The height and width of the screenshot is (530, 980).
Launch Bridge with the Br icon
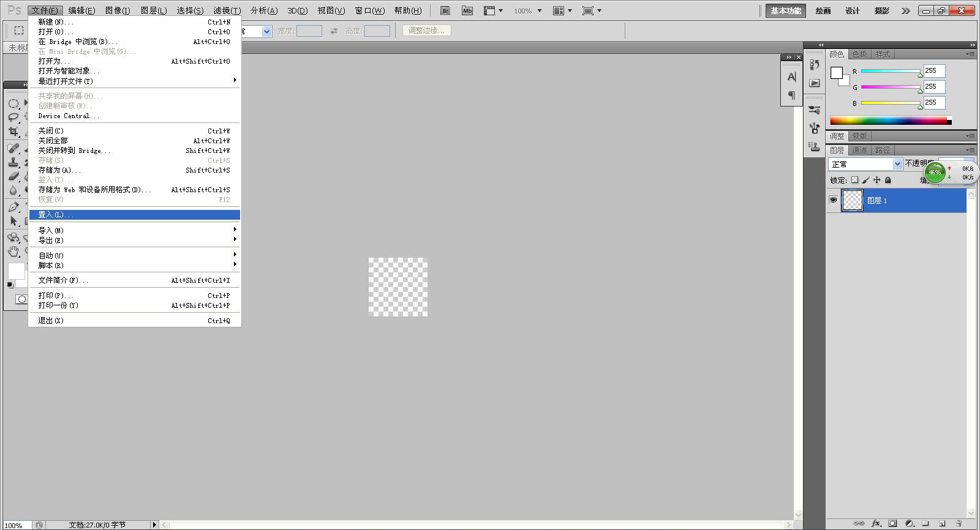(445, 10)
